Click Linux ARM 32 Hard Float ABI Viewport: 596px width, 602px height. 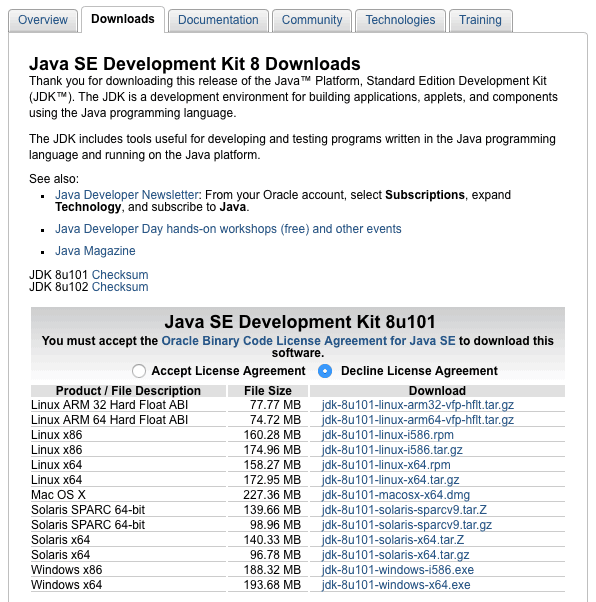109,405
